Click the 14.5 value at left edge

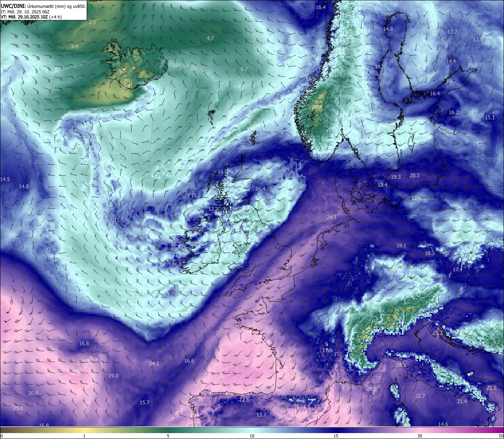(x=5, y=180)
